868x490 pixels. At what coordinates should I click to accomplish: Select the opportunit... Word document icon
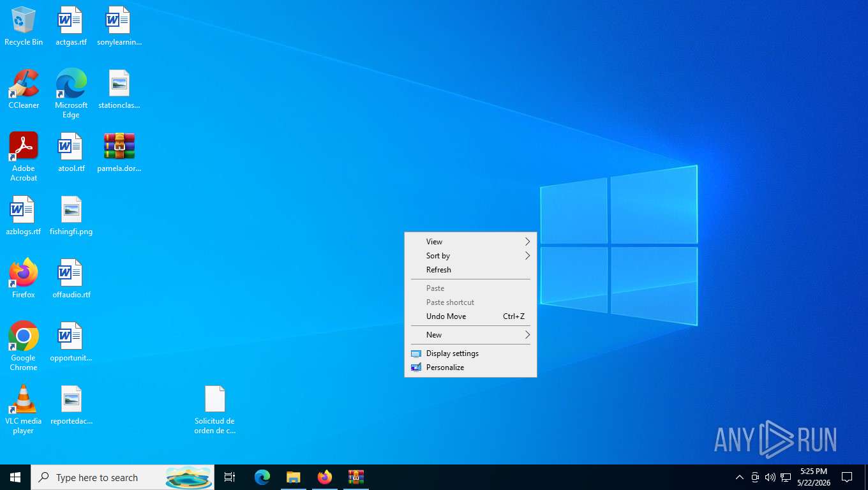click(71, 343)
